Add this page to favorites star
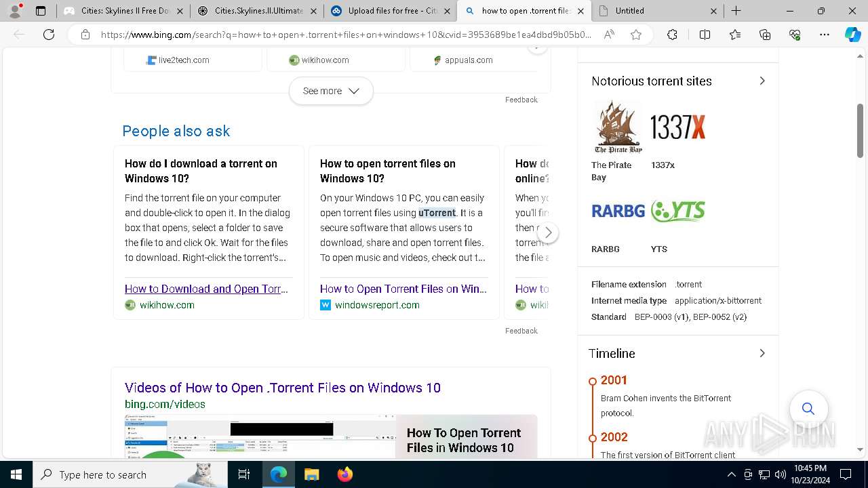The width and height of the screenshot is (868, 488). coord(636,35)
